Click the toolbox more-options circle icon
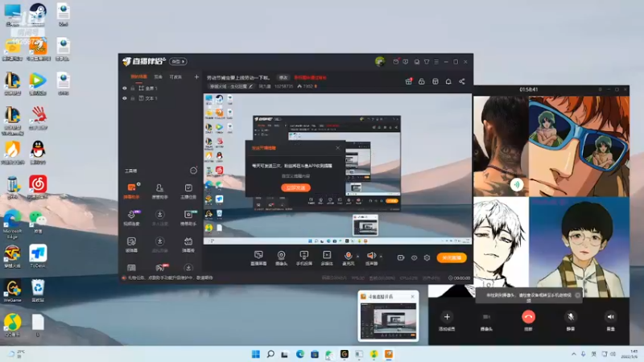 pos(193,171)
